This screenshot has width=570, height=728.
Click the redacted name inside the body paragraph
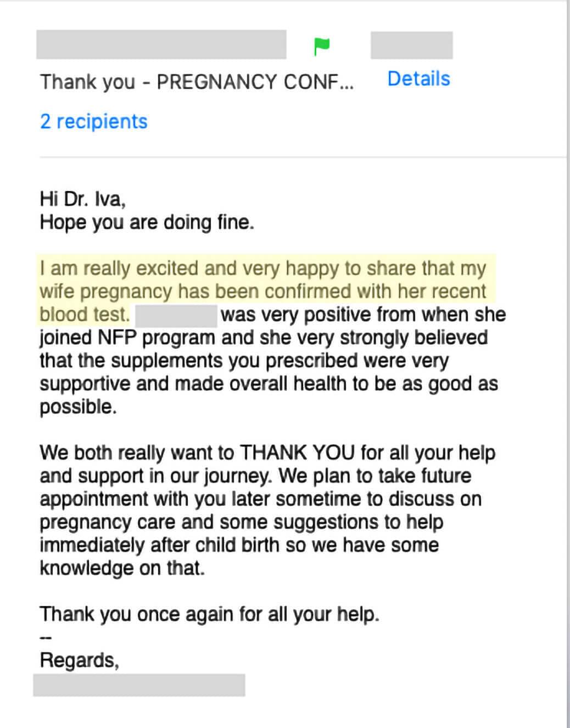point(176,315)
